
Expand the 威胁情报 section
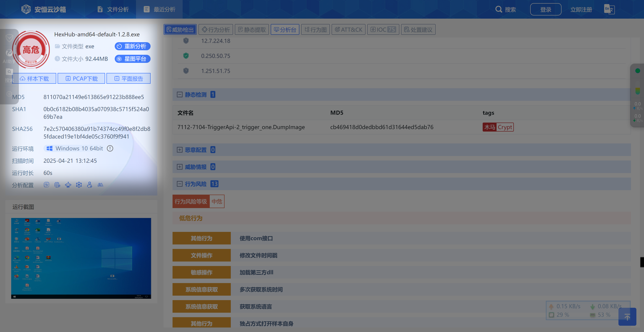179,167
